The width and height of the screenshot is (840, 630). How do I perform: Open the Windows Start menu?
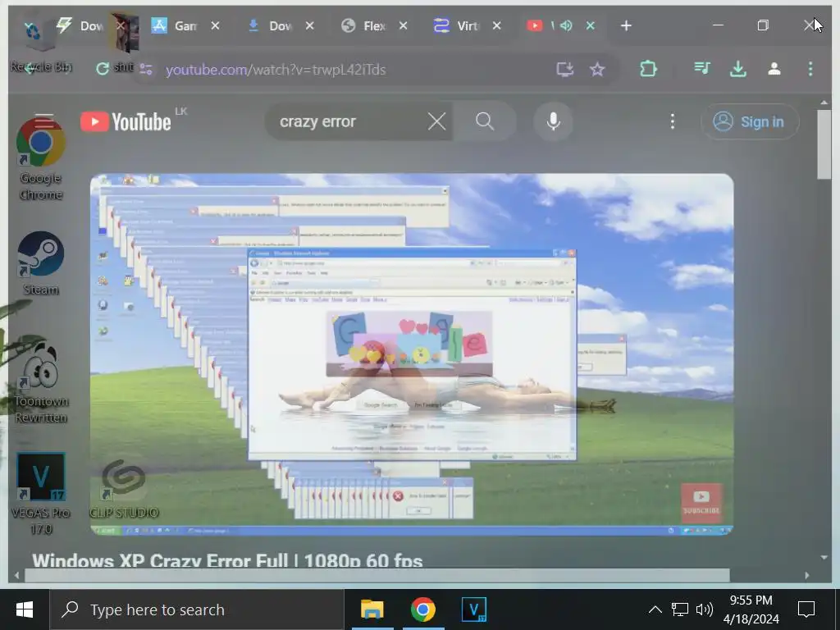click(x=25, y=609)
